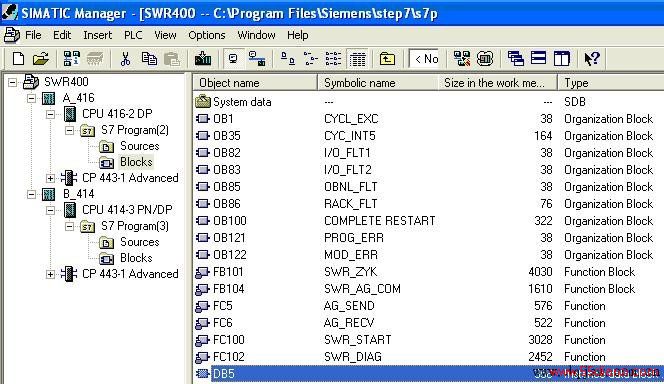Collapse the CPU 414-3 PN/DP node
Screen dimensions: 664x384
(50, 210)
